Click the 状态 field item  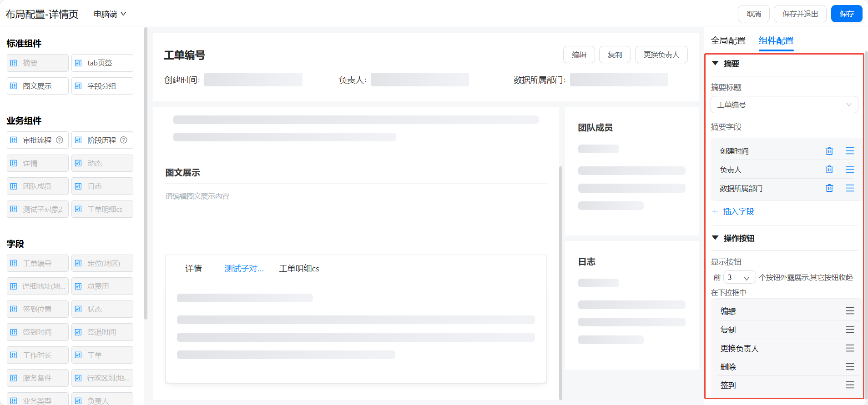102,309
